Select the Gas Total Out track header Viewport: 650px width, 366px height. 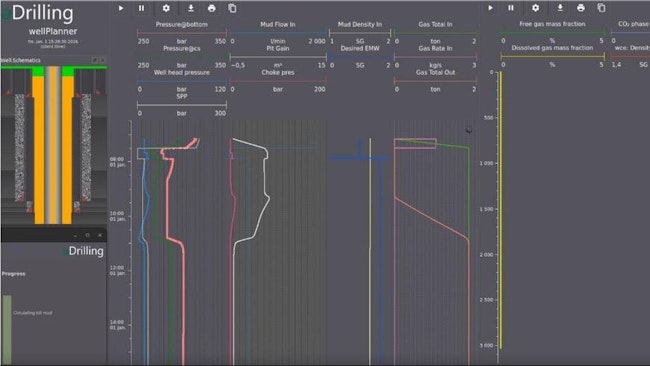coord(435,73)
